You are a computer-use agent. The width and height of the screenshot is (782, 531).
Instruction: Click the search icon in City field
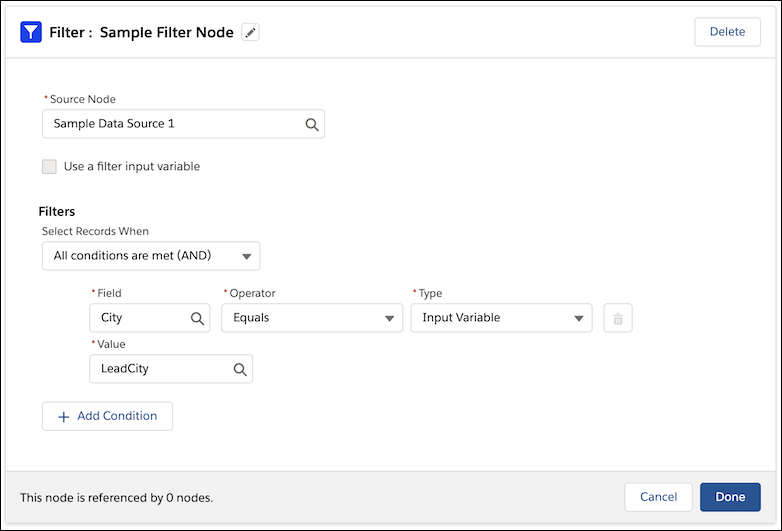pos(197,318)
